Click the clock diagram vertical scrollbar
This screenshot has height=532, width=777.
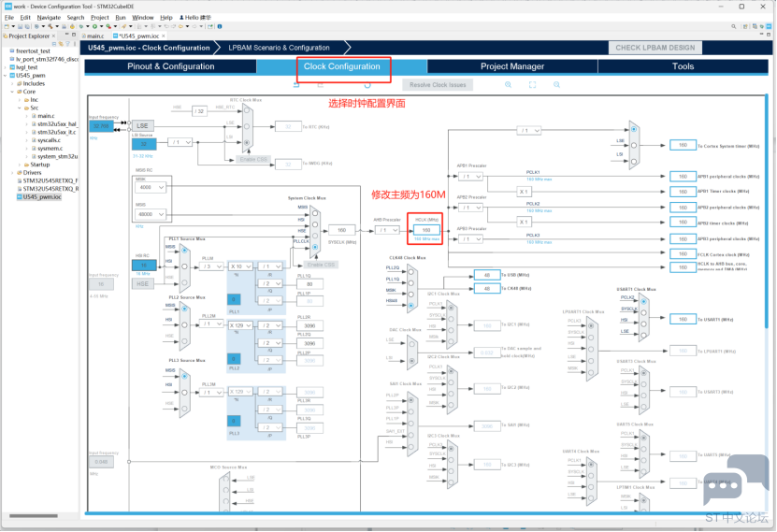pos(768,210)
